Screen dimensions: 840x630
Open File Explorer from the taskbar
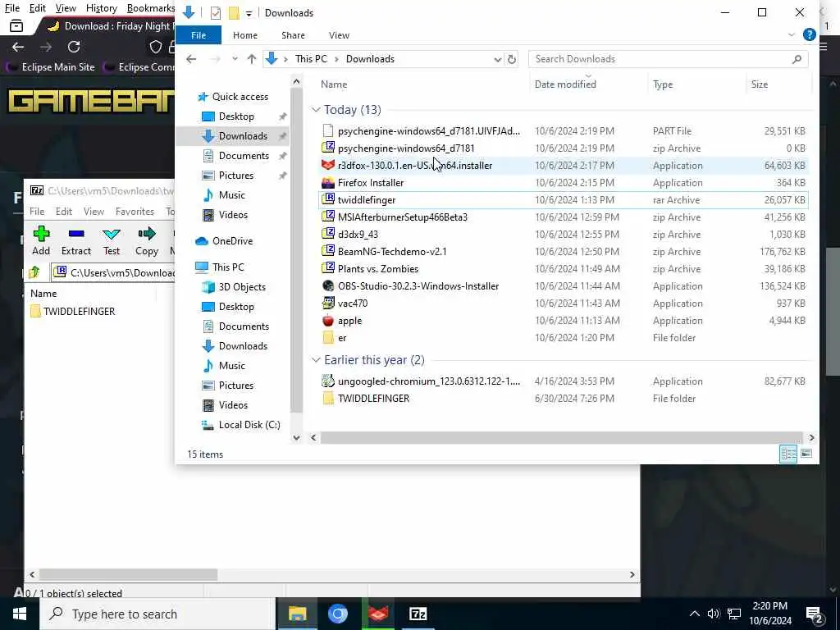pyautogui.click(x=297, y=614)
